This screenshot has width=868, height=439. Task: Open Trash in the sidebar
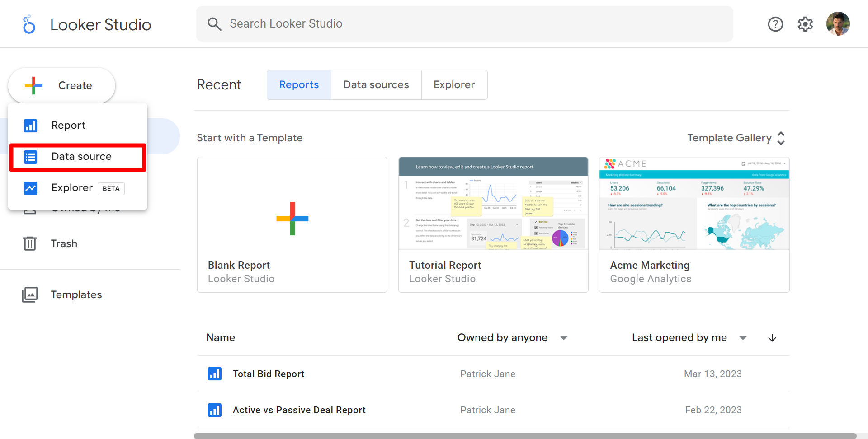tap(64, 244)
